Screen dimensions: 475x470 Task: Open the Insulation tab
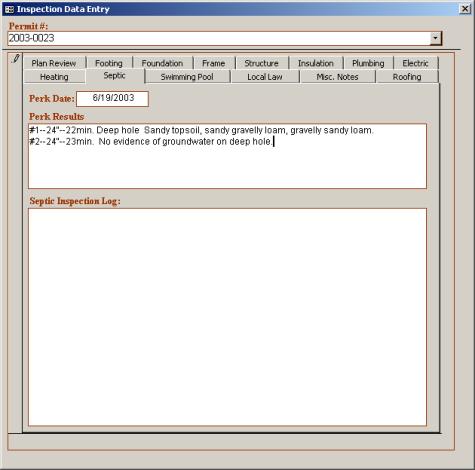point(316,63)
